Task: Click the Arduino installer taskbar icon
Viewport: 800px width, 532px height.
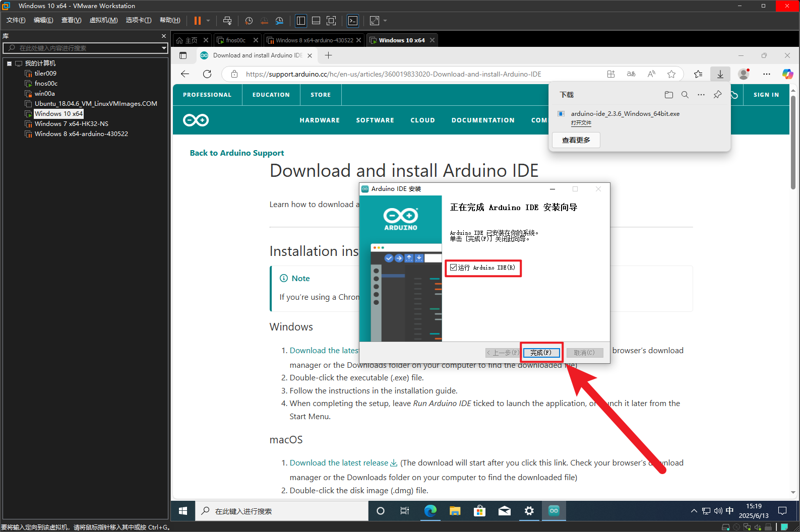Action: click(554, 511)
